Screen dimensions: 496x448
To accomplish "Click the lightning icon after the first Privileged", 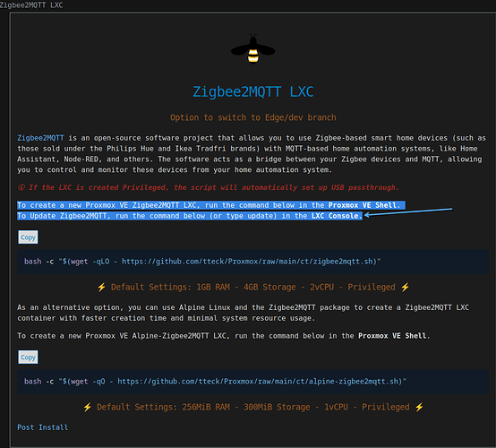I will click(x=405, y=287).
